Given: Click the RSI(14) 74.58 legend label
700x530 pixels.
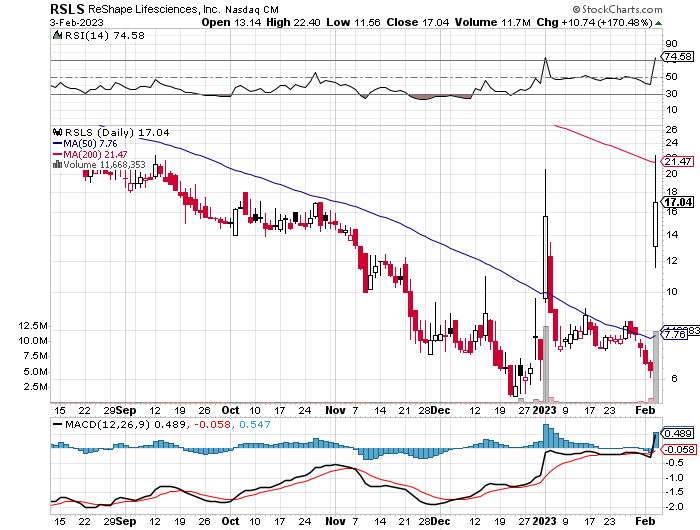Looking at the screenshot, I should [105, 36].
